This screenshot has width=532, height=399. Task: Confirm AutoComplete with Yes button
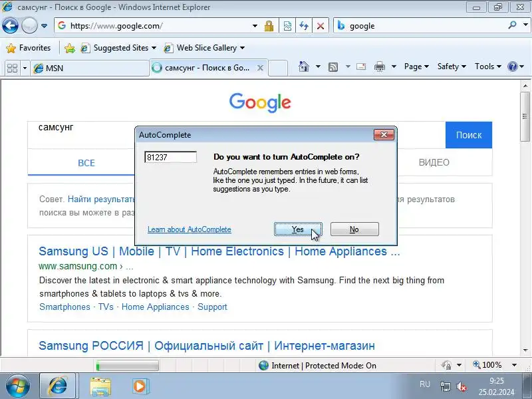298,229
